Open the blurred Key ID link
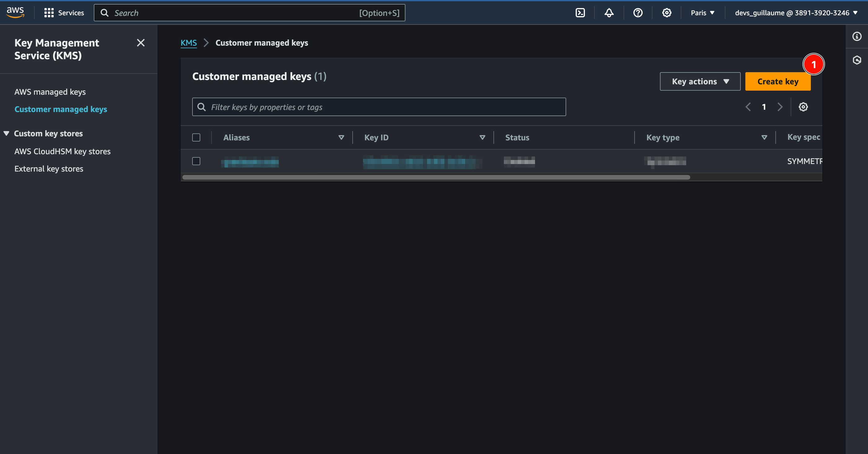The width and height of the screenshot is (868, 454). [422, 162]
